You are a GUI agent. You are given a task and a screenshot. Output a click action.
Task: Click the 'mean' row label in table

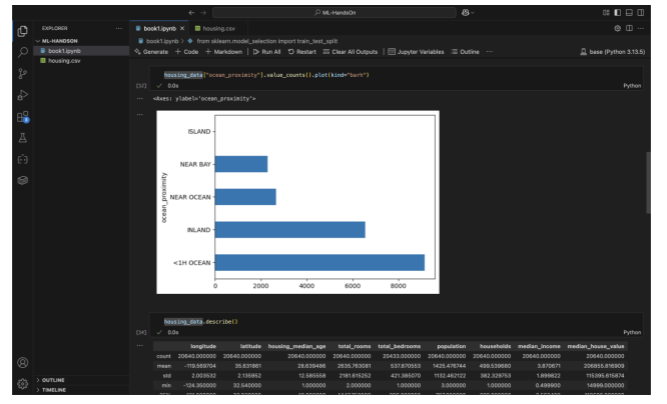point(164,366)
